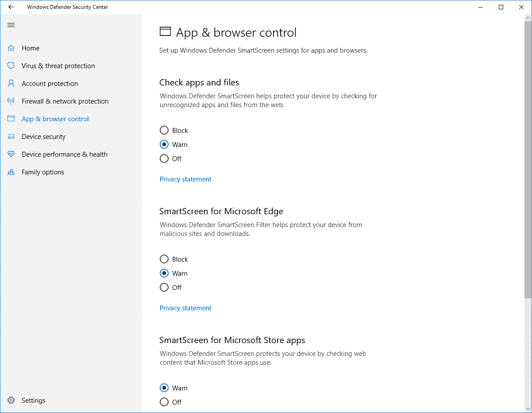Click the window icon beside the page heading
The width and height of the screenshot is (532, 413).
click(165, 31)
